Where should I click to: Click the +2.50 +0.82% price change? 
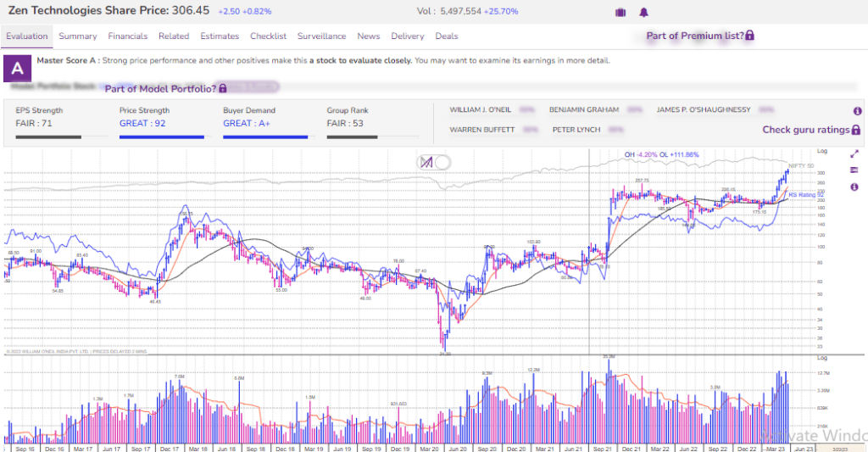(x=245, y=12)
